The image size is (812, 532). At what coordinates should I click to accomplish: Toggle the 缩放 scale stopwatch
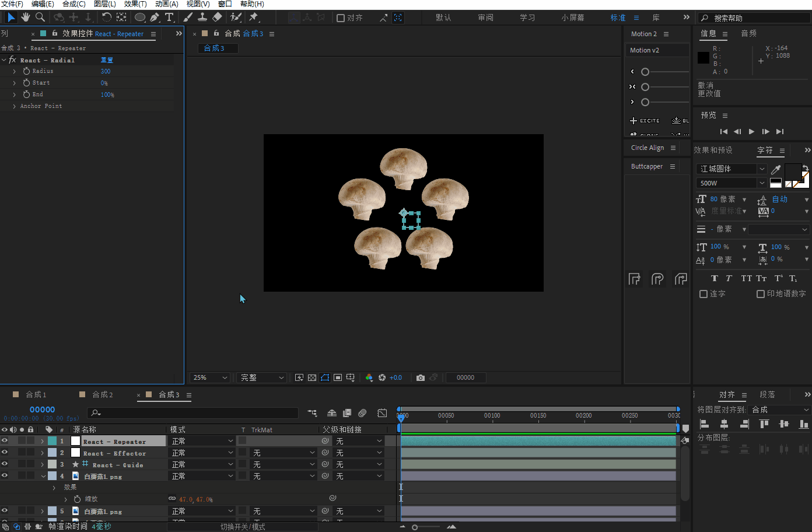[x=77, y=499]
